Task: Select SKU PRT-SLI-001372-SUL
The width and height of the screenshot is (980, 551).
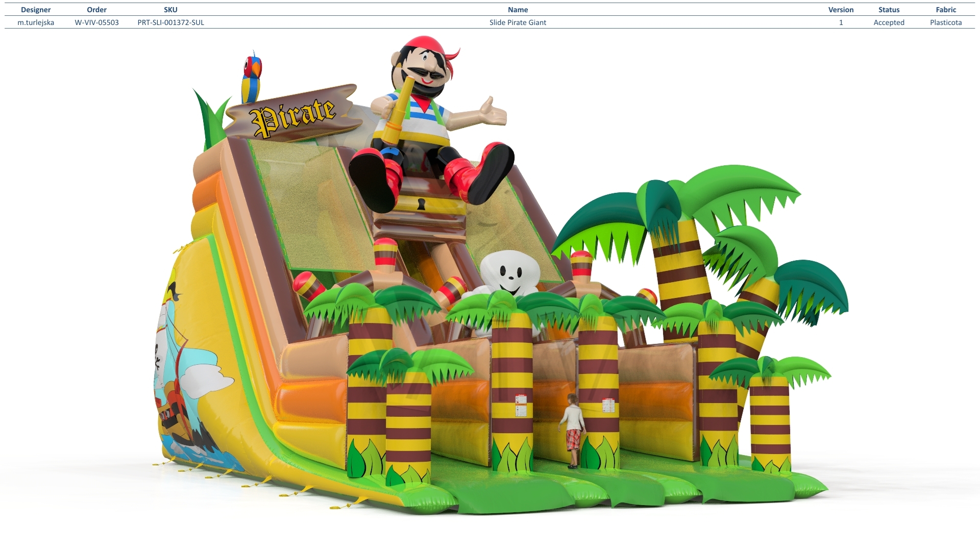Action: (x=170, y=22)
